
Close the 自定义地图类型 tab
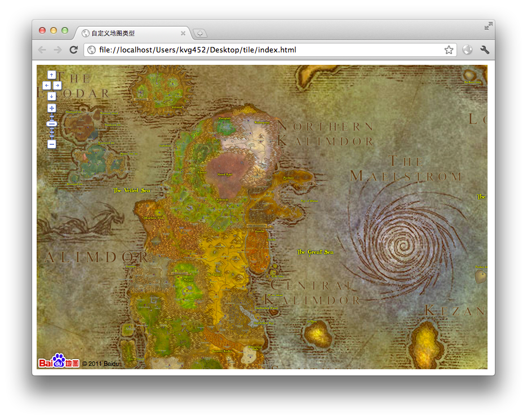click(x=183, y=33)
